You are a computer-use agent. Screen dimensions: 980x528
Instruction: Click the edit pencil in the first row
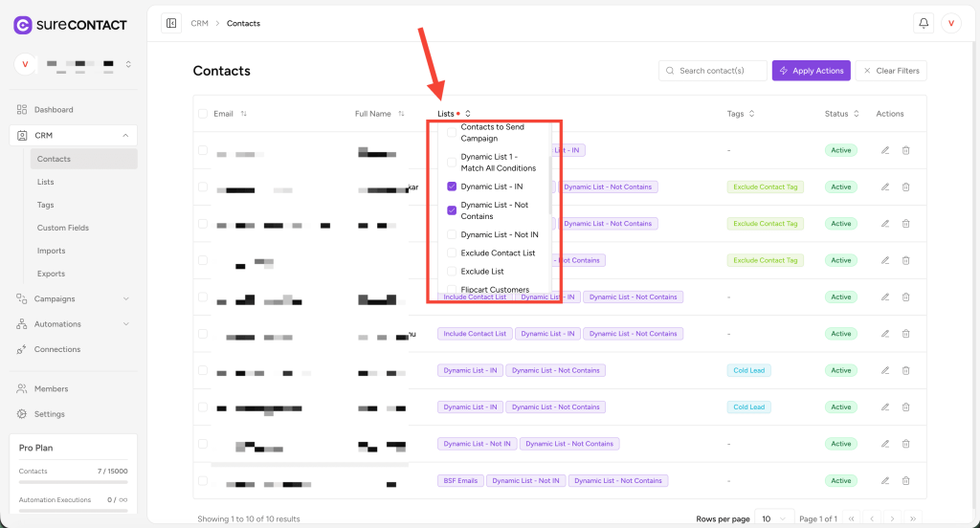click(885, 150)
